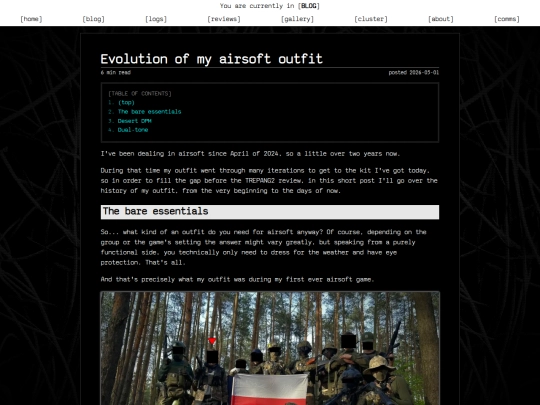This screenshot has width=540, height=405.
Task: Jump to 'Desert DPM' section link
Action: coord(135,121)
